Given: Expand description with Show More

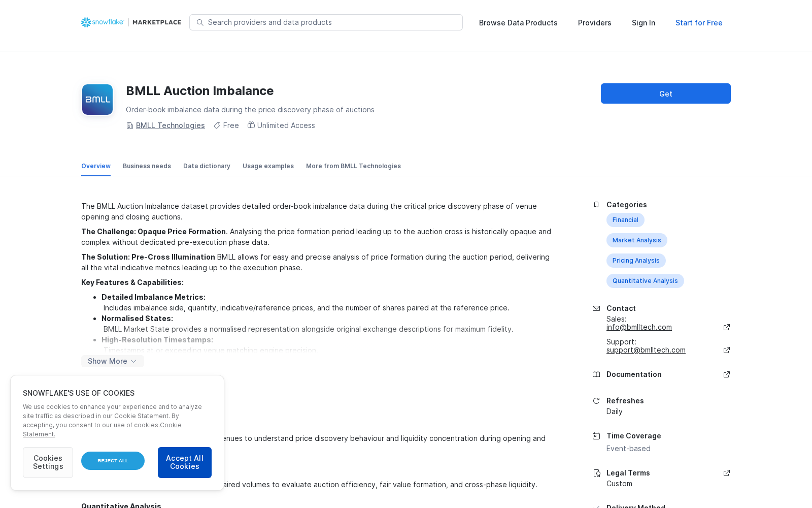Looking at the screenshot, I should [113, 361].
